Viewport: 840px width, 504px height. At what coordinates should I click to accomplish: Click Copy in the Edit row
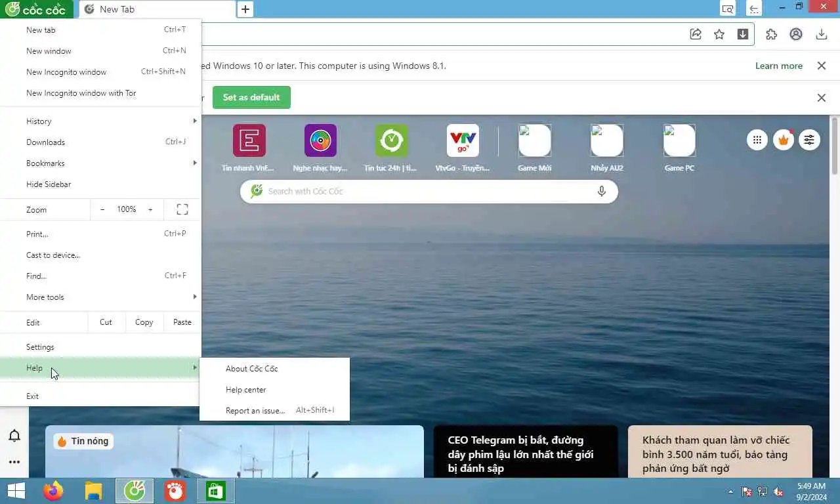click(144, 322)
